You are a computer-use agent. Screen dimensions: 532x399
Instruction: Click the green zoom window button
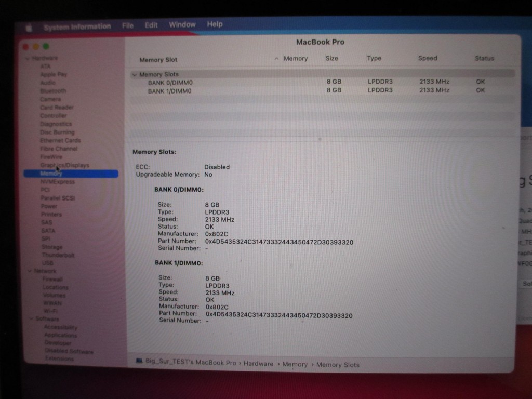tap(46, 46)
